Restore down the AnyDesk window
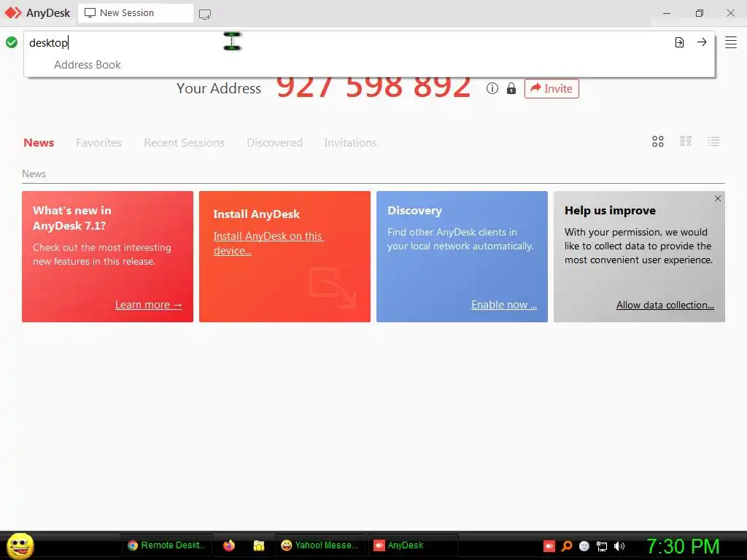Viewport: 747px width, 560px height. (700, 13)
